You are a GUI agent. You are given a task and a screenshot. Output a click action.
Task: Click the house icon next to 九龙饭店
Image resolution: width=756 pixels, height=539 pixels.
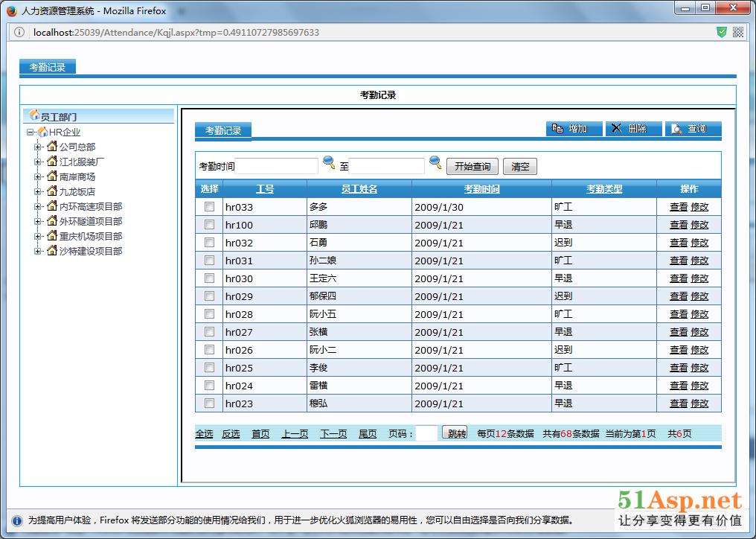coord(52,191)
